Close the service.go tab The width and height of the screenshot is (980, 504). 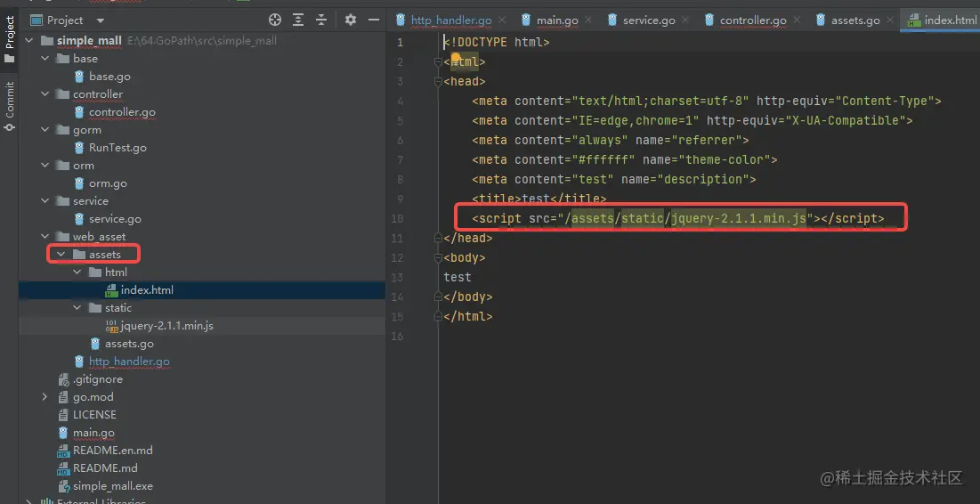685,20
